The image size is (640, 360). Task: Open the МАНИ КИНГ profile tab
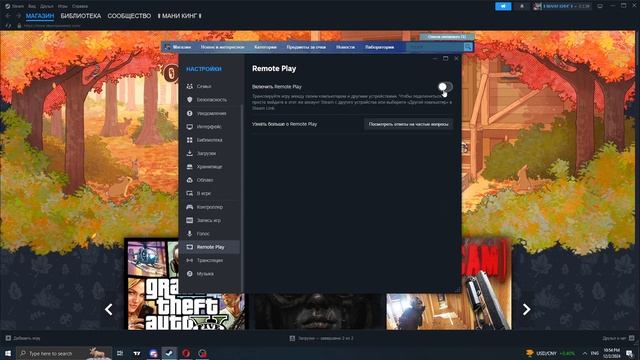pyautogui.click(x=180, y=16)
